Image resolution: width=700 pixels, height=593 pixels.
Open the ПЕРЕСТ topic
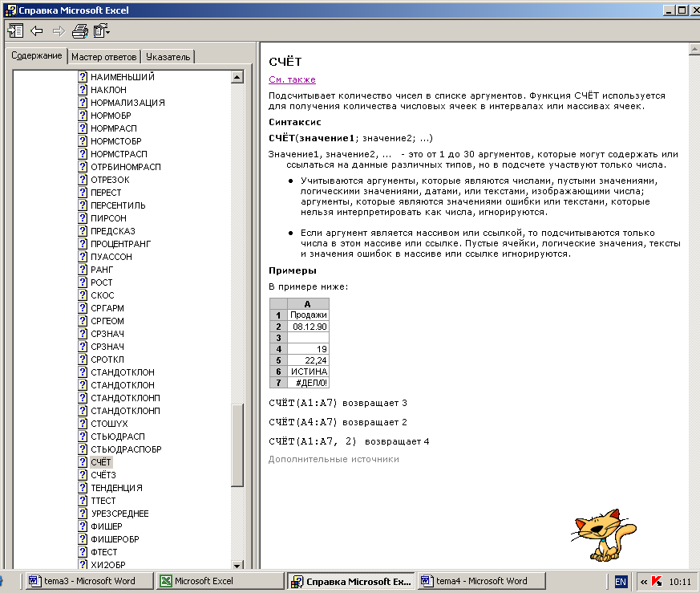(106, 193)
